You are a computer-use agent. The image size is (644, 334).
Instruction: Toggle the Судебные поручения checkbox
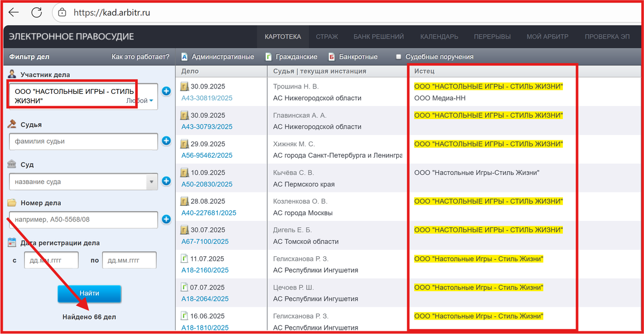(x=398, y=56)
